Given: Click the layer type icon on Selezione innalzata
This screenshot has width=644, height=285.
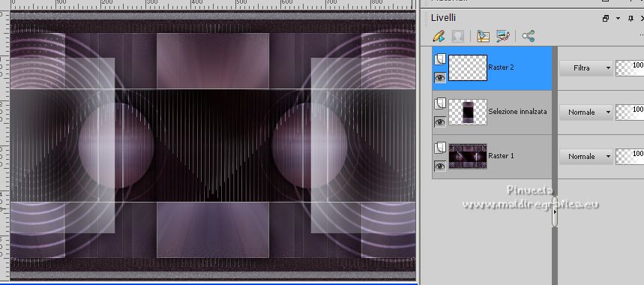Looking at the screenshot, I should (x=440, y=104).
